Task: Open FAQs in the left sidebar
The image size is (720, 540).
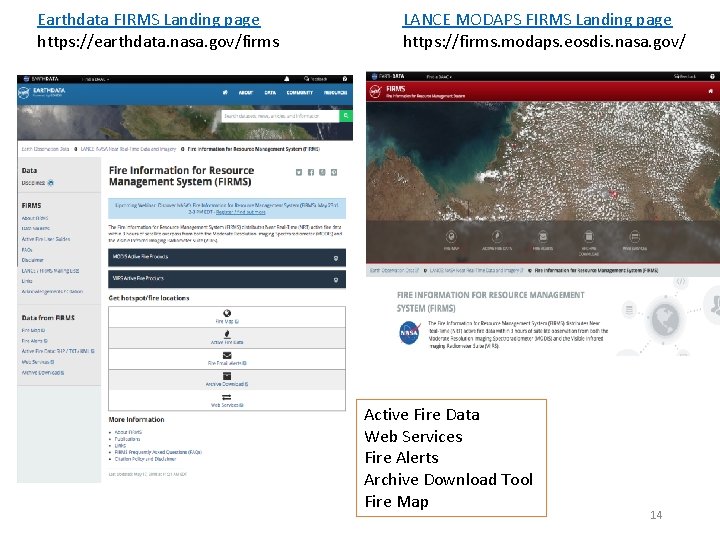Action: pos(27,250)
